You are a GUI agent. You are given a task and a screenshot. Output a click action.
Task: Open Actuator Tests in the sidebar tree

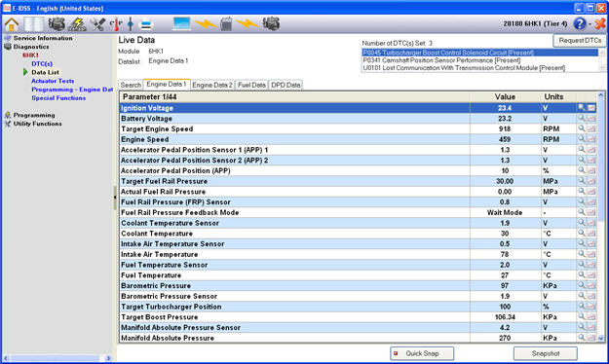[x=53, y=81]
